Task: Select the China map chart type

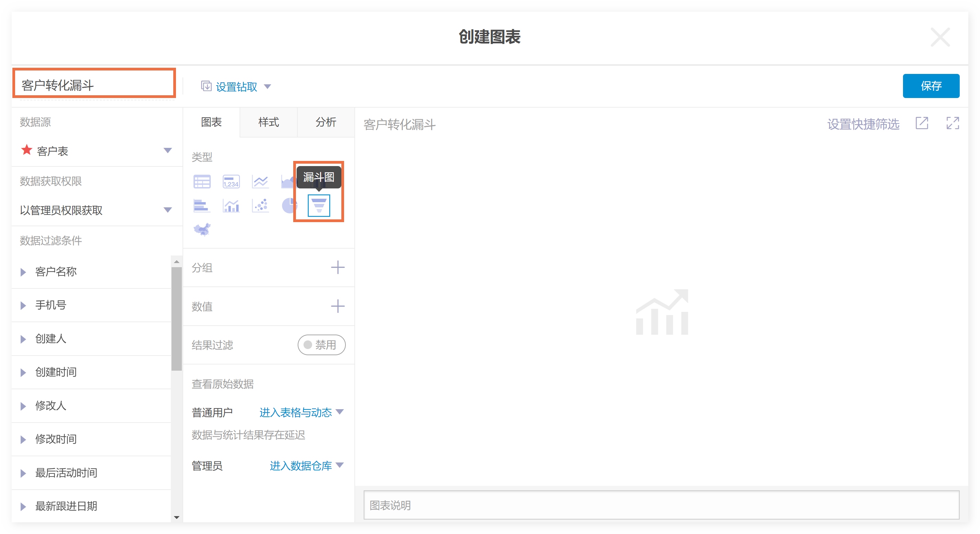Action: (202, 229)
